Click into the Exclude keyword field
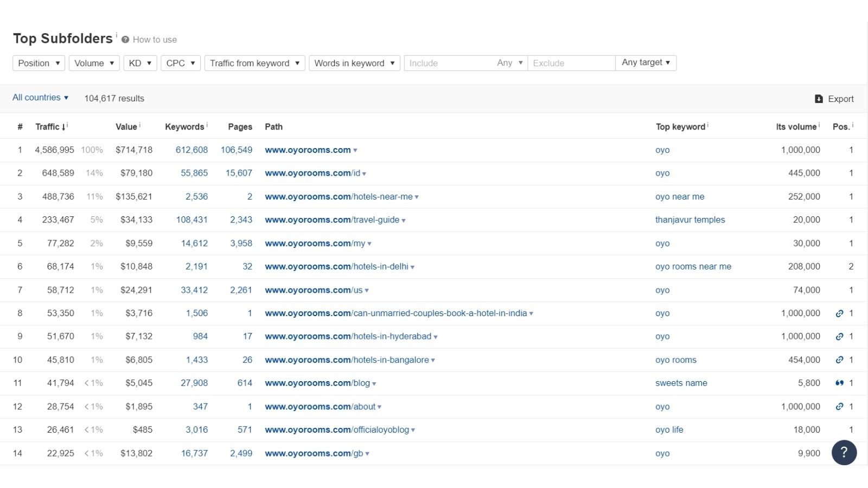The image size is (868, 488). pos(571,63)
